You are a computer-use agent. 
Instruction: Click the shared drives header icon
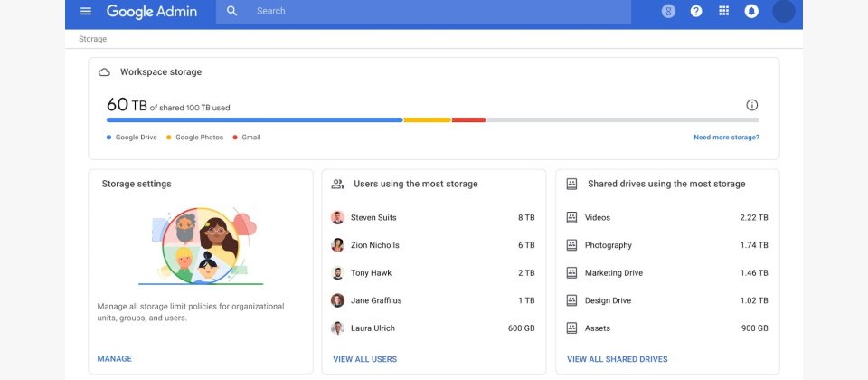(x=571, y=184)
